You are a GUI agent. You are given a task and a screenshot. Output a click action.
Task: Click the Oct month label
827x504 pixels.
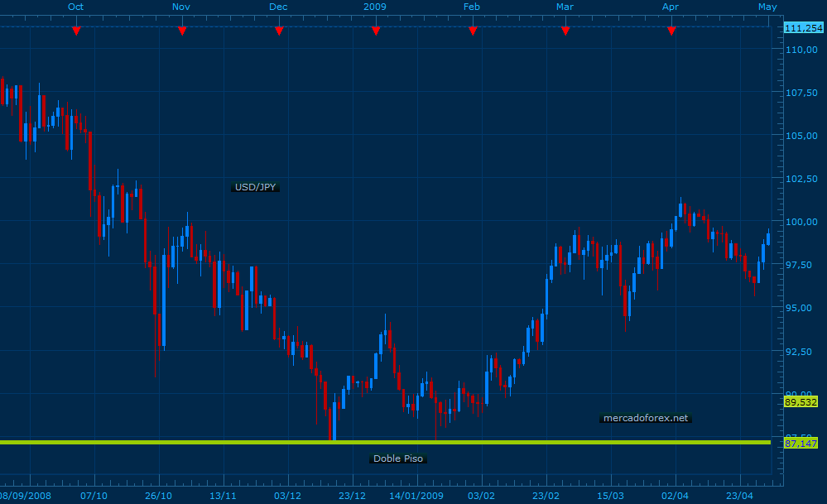coord(75,7)
